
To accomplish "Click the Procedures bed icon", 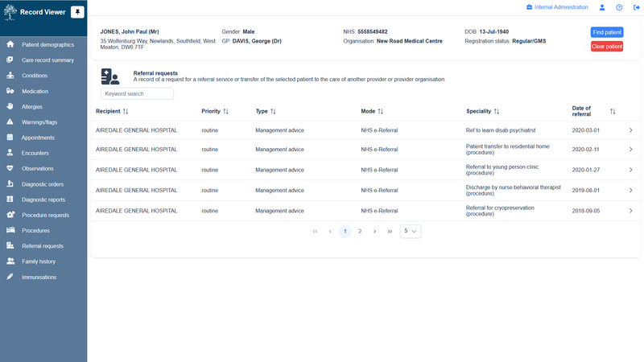I will (x=10, y=230).
